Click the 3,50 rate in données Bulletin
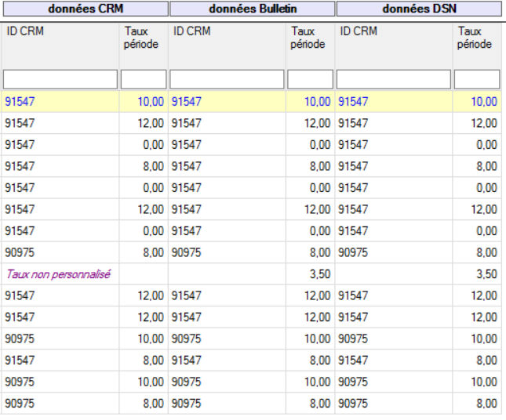The width and height of the screenshot is (506, 420). [320, 274]
